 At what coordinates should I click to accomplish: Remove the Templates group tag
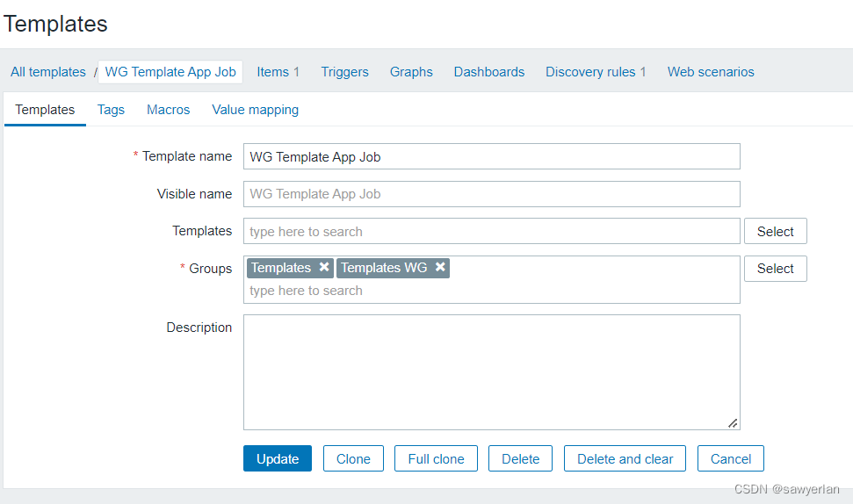[x=324, y=268]
